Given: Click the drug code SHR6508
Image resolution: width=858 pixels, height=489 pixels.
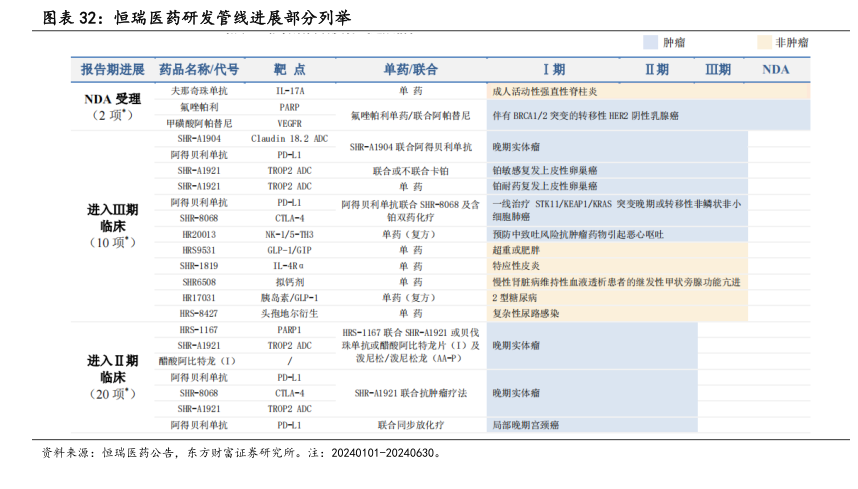Looking at the screenshot, I should [x=199, y=282].
